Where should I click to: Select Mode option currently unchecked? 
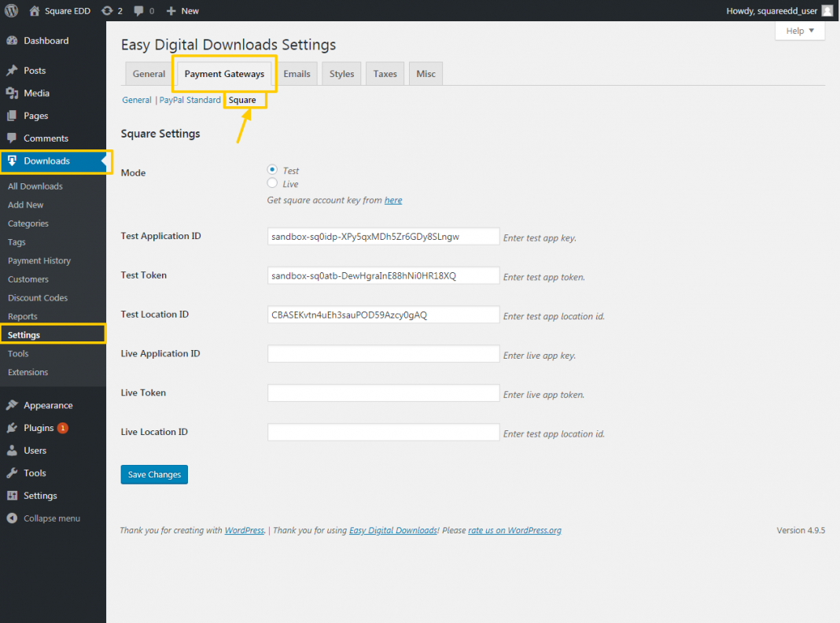point(271,183)
